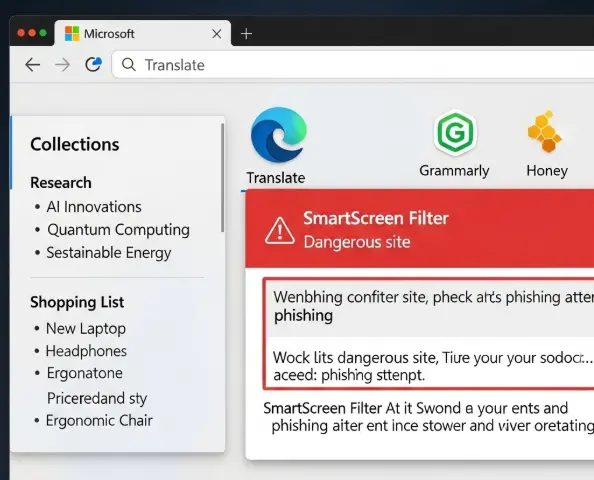Click the green macOS fullscreen dot
The width and height of the screenshot is (594, 480).
click(43, 33)
